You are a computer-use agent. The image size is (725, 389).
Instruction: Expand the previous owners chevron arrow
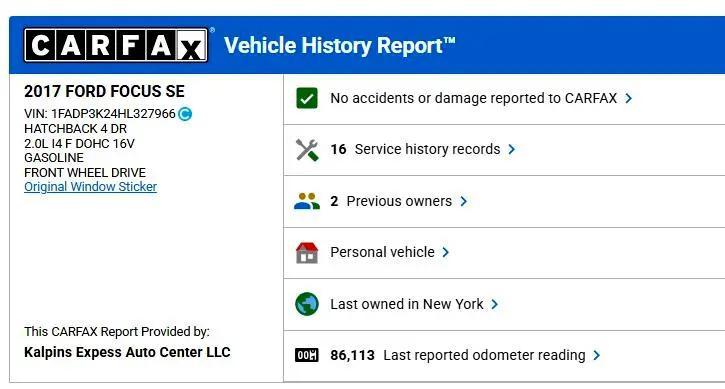[x=463, y=201]
